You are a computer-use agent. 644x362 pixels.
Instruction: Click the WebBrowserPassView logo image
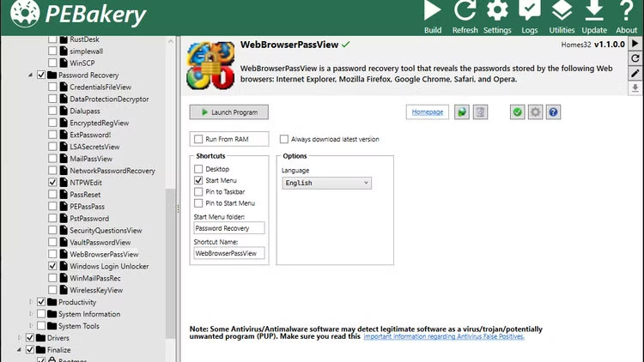pos(210,66)
